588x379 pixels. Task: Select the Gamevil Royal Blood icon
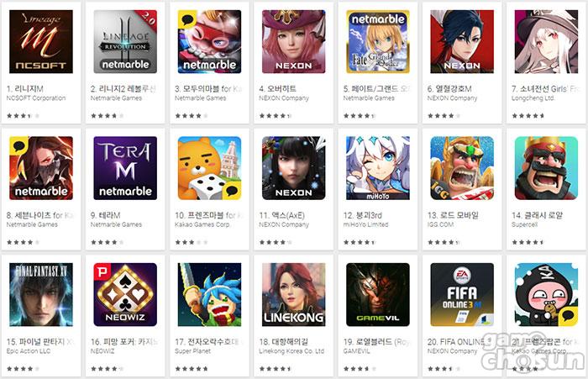coord(378,295)
